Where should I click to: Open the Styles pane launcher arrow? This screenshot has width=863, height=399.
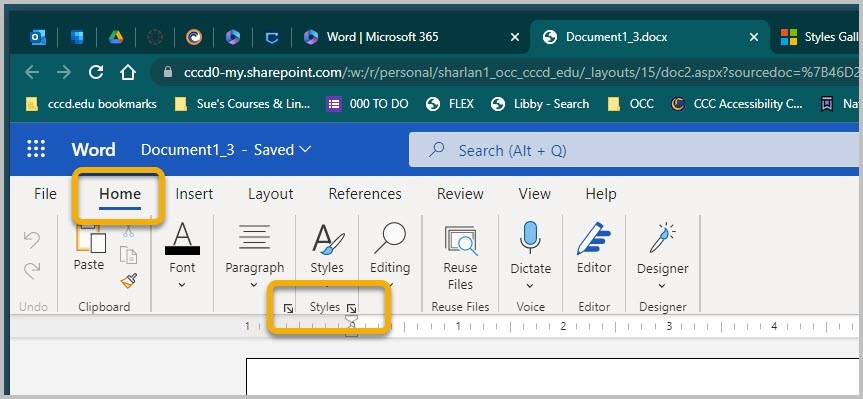[352, 308]
